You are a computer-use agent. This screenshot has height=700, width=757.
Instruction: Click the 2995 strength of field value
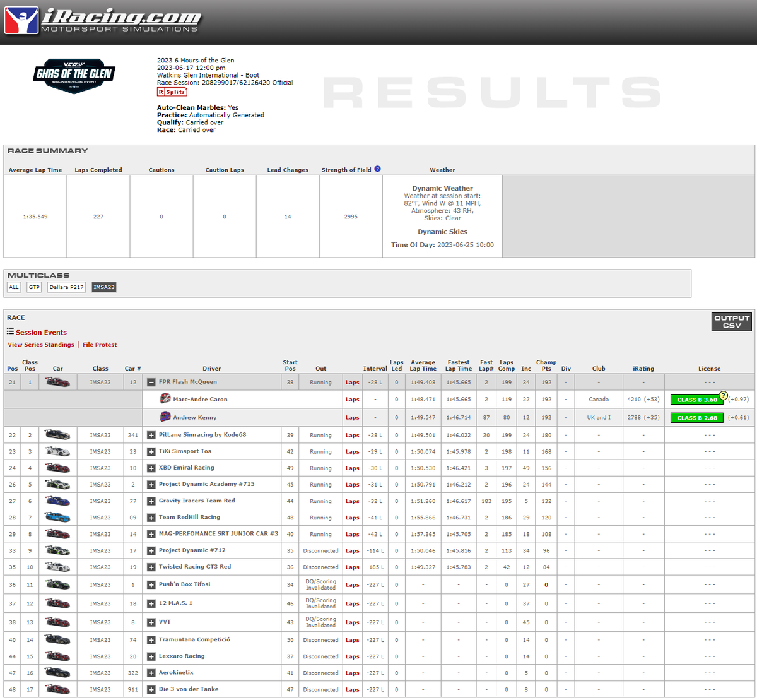[x=351, y=217]
